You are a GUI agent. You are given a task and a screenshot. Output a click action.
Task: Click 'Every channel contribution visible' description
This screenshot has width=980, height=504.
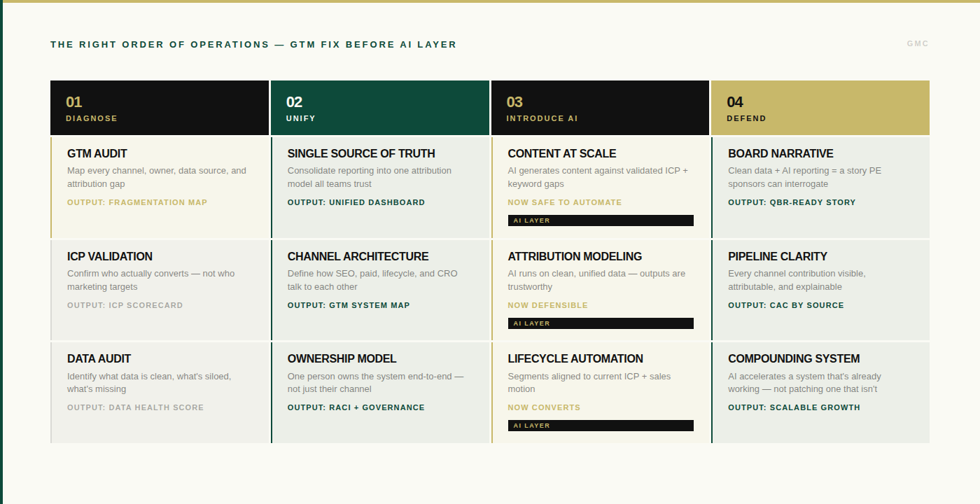797,280
